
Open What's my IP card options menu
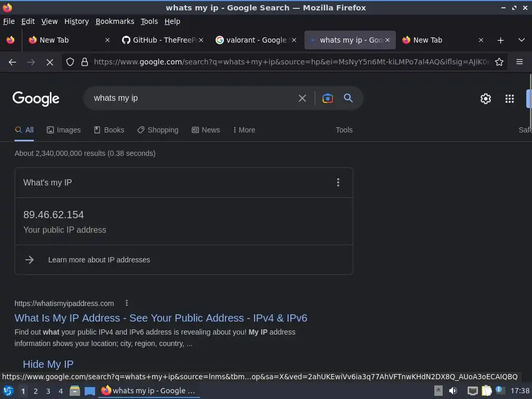[338, 182]
